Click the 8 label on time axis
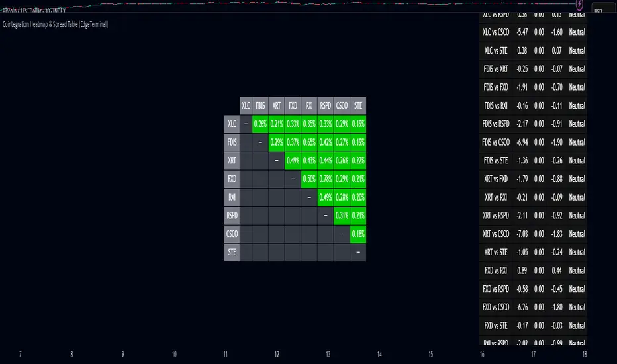617x364 pixels. coord(71,355)
